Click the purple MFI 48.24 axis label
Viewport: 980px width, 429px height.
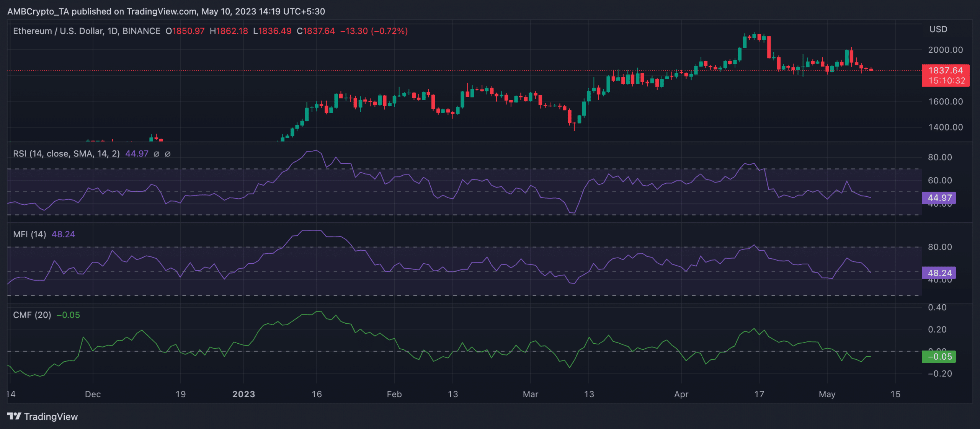(939, 273)
